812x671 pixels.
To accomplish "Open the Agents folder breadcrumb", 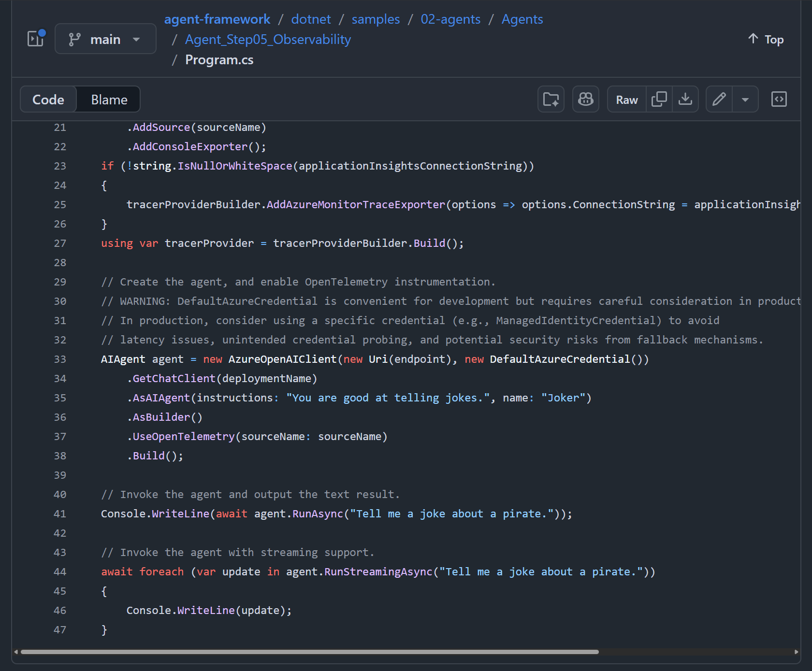I will click(x=522, y=19).
